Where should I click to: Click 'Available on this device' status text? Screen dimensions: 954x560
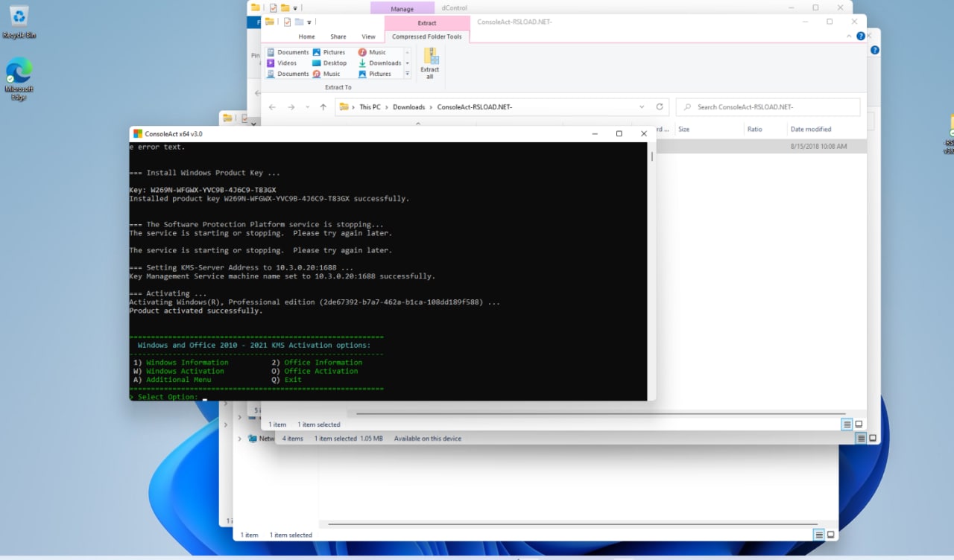point(427,439)
